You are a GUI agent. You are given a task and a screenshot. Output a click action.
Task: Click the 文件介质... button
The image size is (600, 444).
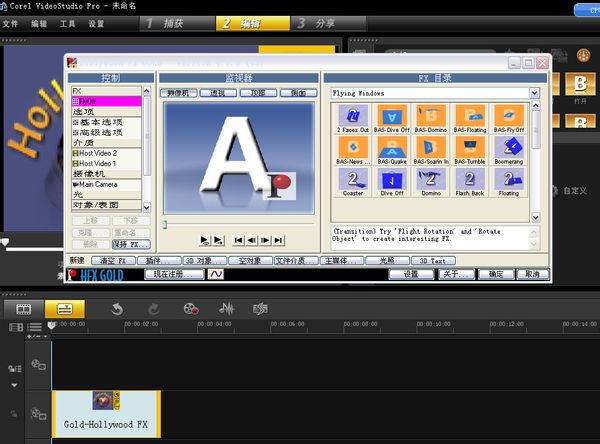(296, 261)
